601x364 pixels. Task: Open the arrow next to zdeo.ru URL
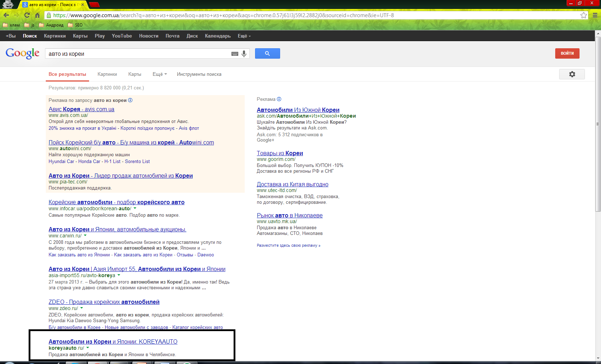click(x=82, y=308)
